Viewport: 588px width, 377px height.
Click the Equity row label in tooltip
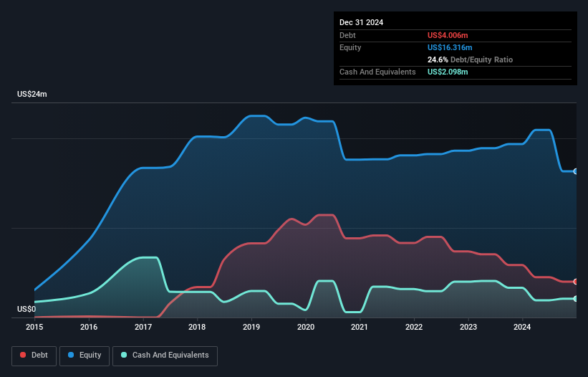[x=350, y=47]
